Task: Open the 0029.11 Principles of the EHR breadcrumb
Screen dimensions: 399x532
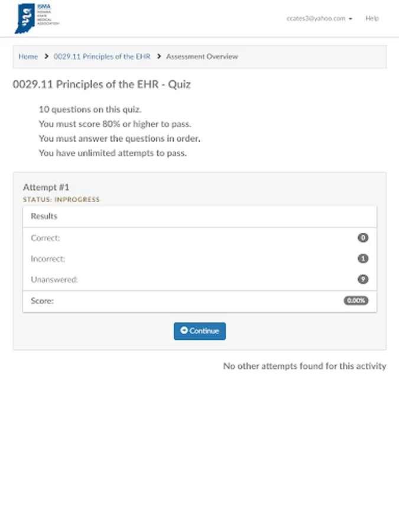Action: [102, 57]
